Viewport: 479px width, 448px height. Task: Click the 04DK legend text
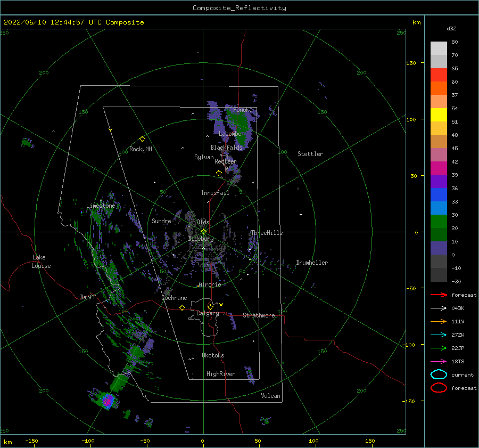click(458, 308)
